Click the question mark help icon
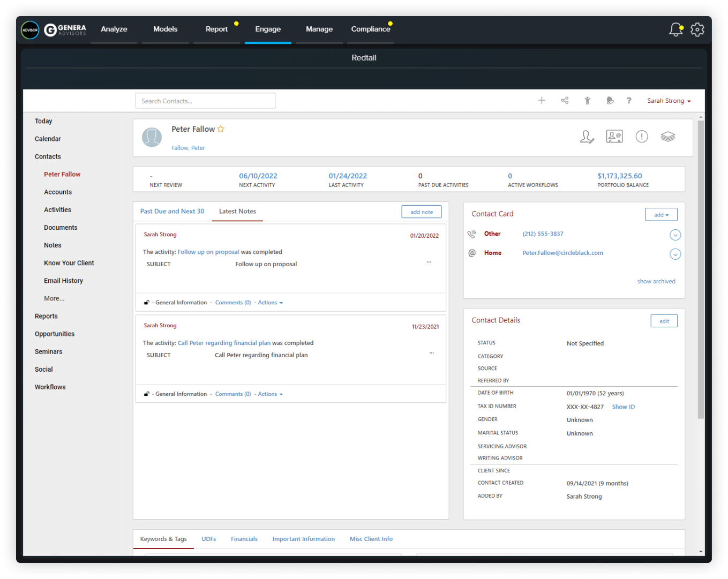The width and height of the screenshot is (728, 579). pyautogui.click(x=629, y=101)
